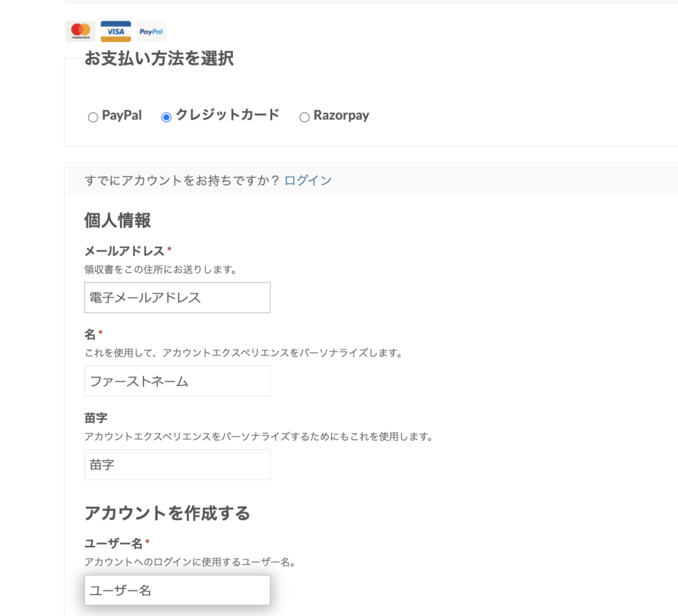
Task: Click the すでにアカウントをお持ちですか？ text
Action: tap(182, 180)
